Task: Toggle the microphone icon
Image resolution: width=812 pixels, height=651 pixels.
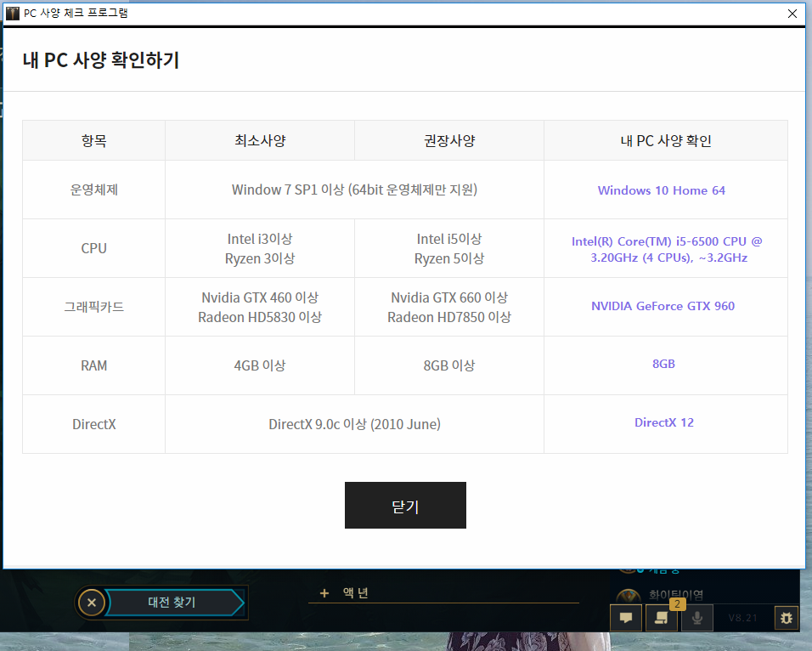Action: [697, 618]
